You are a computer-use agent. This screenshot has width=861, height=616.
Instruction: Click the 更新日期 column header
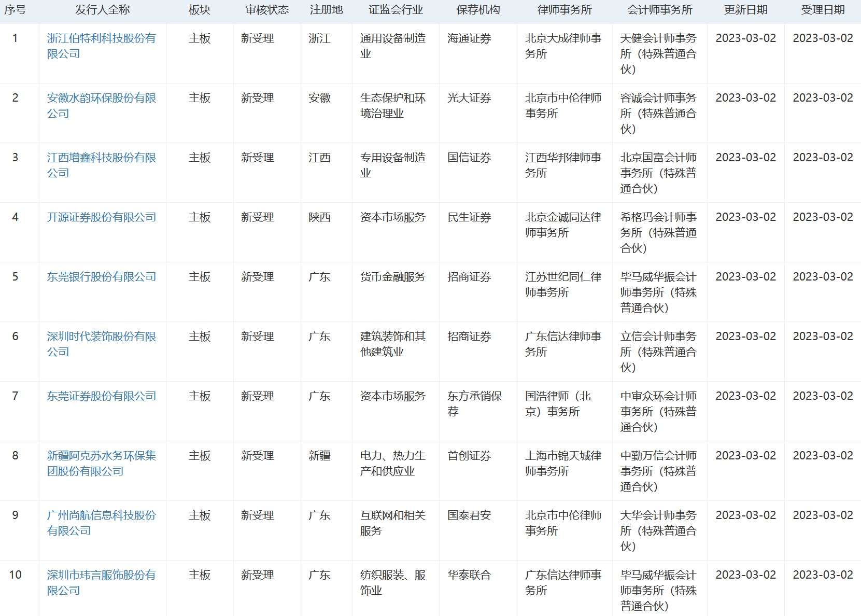pos(746,10)
